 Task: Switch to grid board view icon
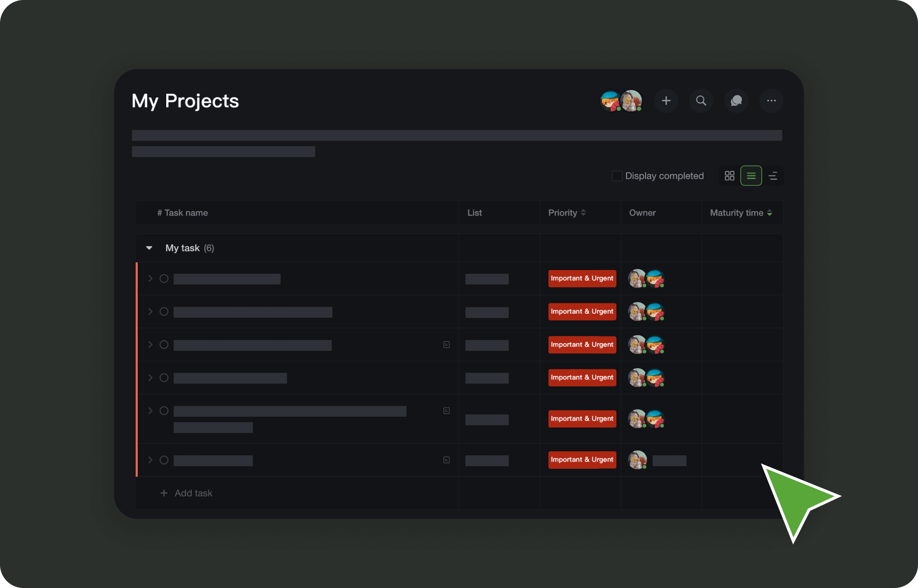730,176
